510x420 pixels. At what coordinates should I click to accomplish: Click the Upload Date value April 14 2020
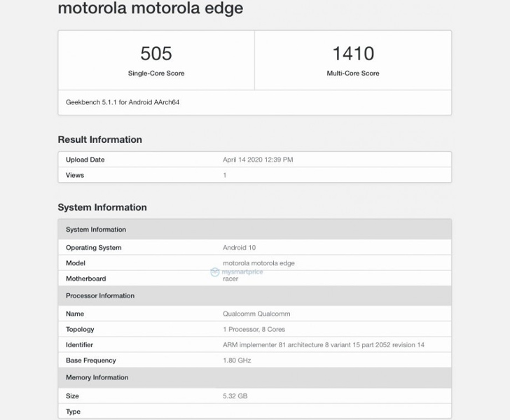point(258,160)
